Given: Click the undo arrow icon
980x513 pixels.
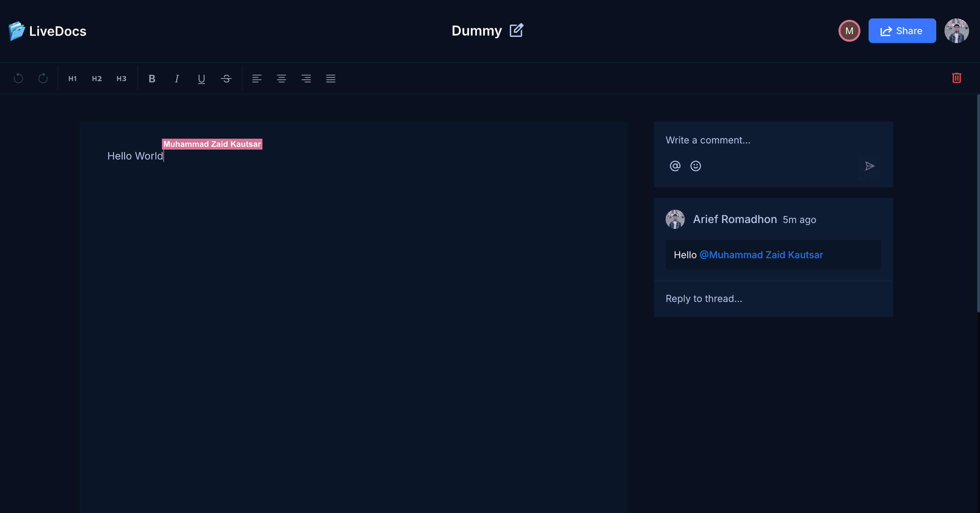Looking at the screenshot, I should point(18,78).
